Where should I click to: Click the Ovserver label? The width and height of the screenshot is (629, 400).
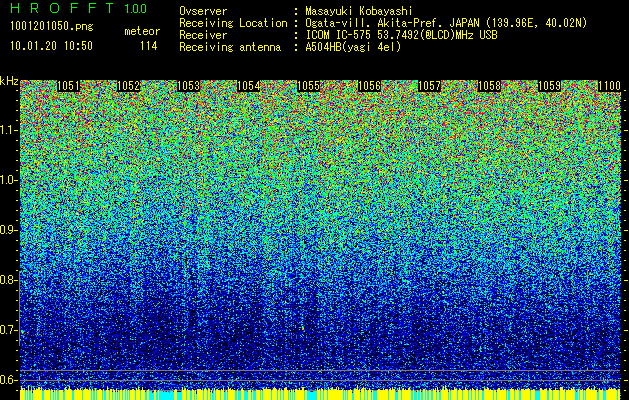click(203, 11)
